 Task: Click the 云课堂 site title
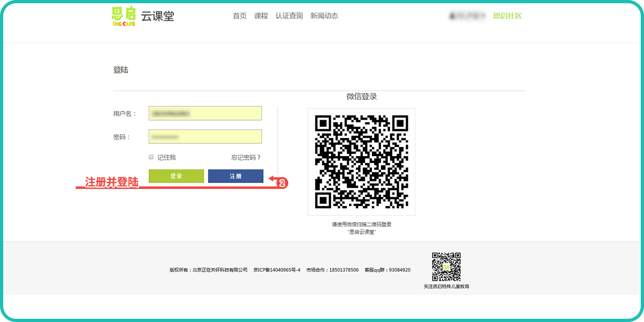pyautogui.click(x=157, y=16)
